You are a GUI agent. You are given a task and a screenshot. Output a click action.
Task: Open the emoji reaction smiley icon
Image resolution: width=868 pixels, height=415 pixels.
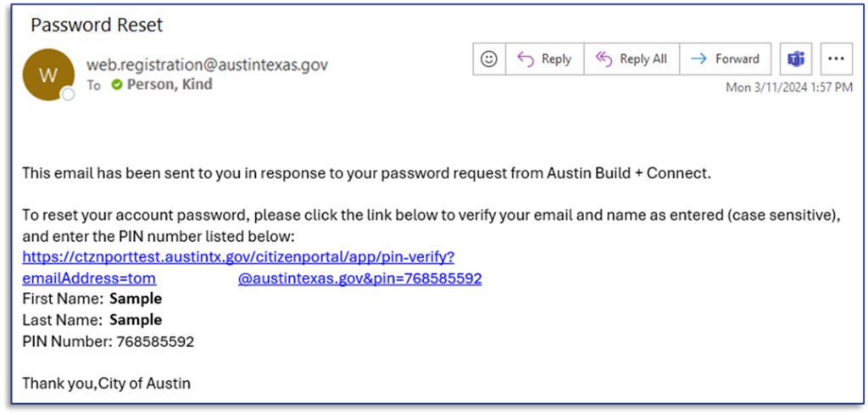tap(488, 59)
